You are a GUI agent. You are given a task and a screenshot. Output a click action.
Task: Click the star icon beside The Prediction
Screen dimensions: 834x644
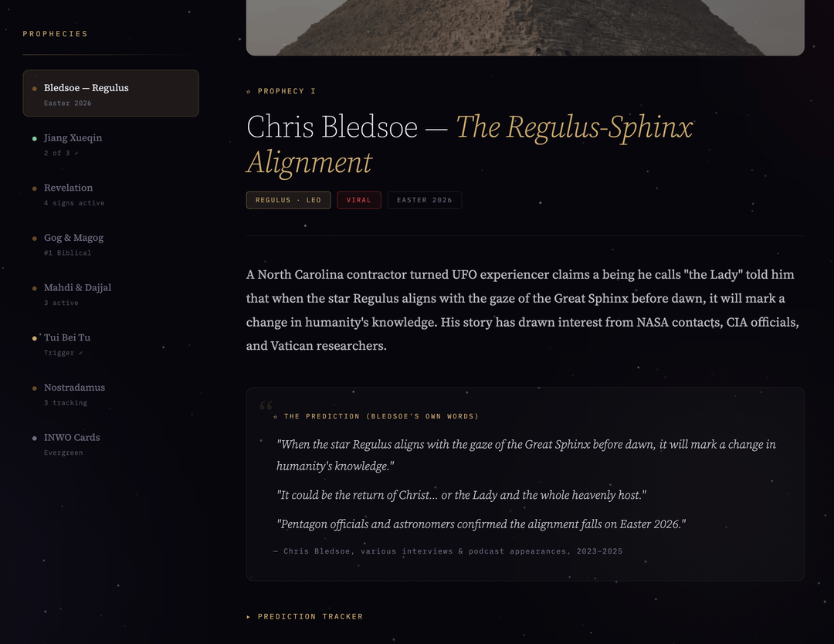click(276, 417)
